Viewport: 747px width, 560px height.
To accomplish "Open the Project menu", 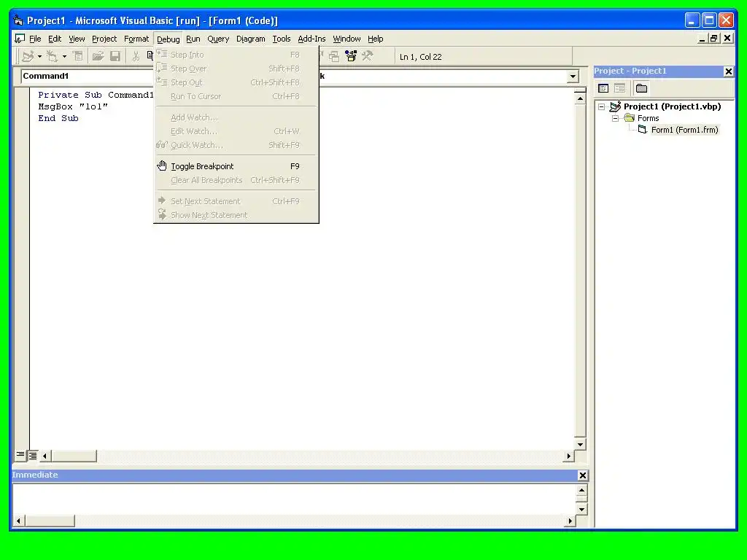I will coord(104,39).
